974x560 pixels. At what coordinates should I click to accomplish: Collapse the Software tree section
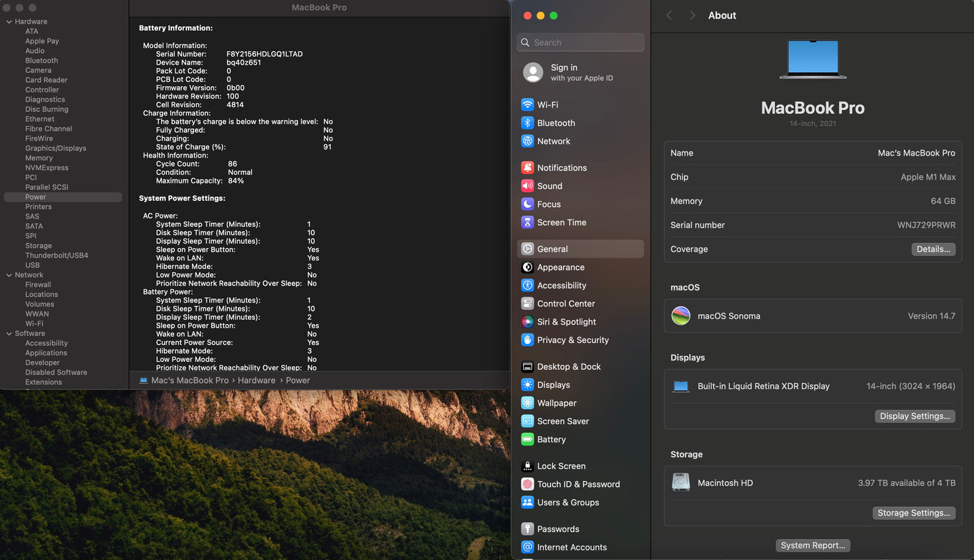click(x=9, y=334)
